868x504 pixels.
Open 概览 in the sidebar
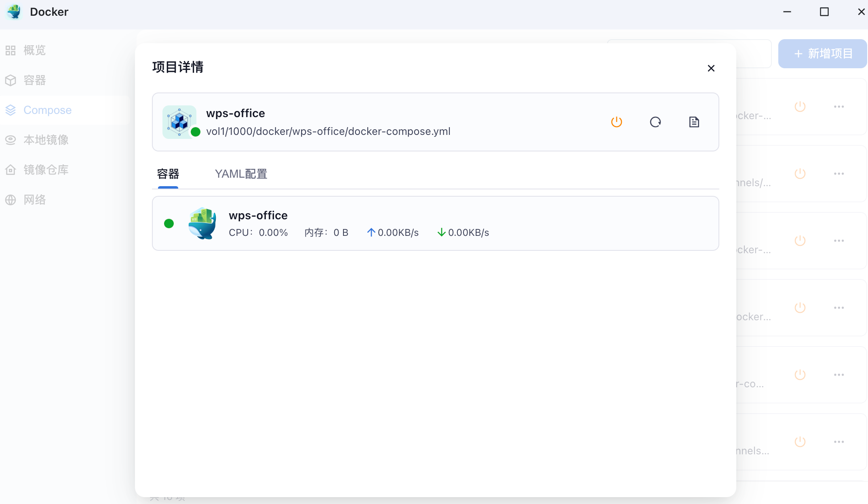(34, 50)
